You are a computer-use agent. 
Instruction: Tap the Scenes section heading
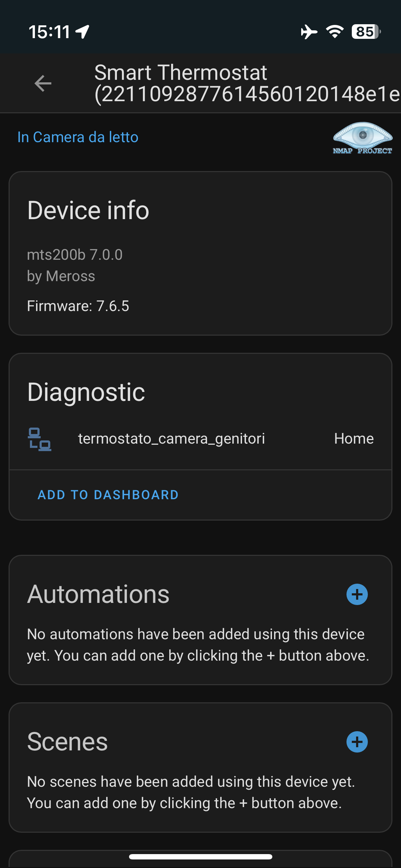pos(67,742)
